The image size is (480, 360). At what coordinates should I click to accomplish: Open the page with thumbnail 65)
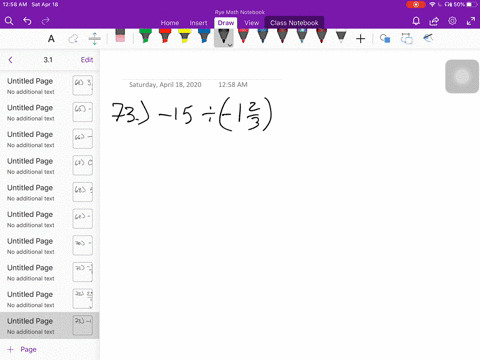point(50,112)
